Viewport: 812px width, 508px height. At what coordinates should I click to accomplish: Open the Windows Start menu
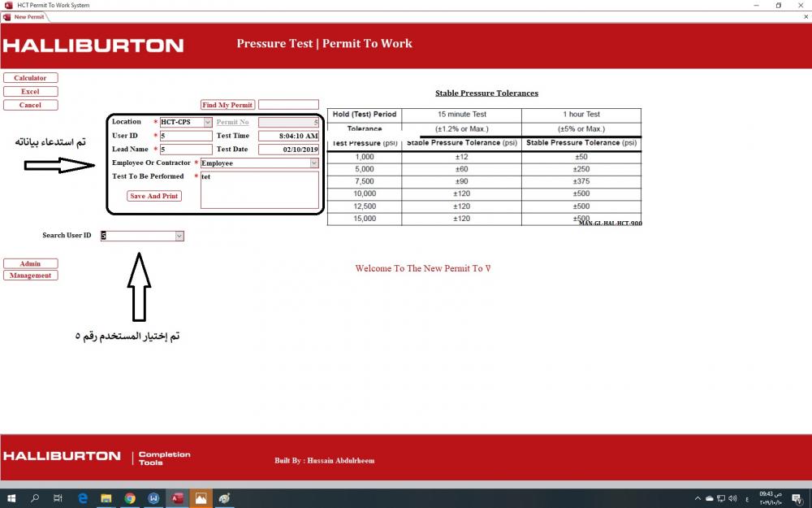11,498
